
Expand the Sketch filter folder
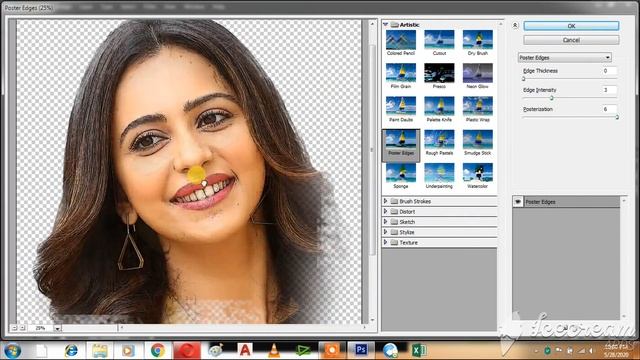click(385, 222)
